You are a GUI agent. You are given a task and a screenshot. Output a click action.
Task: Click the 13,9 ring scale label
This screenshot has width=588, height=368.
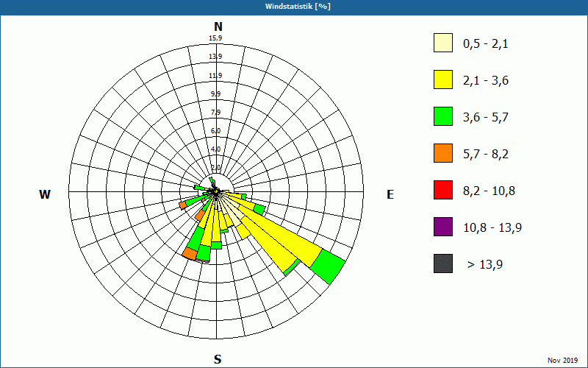click(215, 57)
